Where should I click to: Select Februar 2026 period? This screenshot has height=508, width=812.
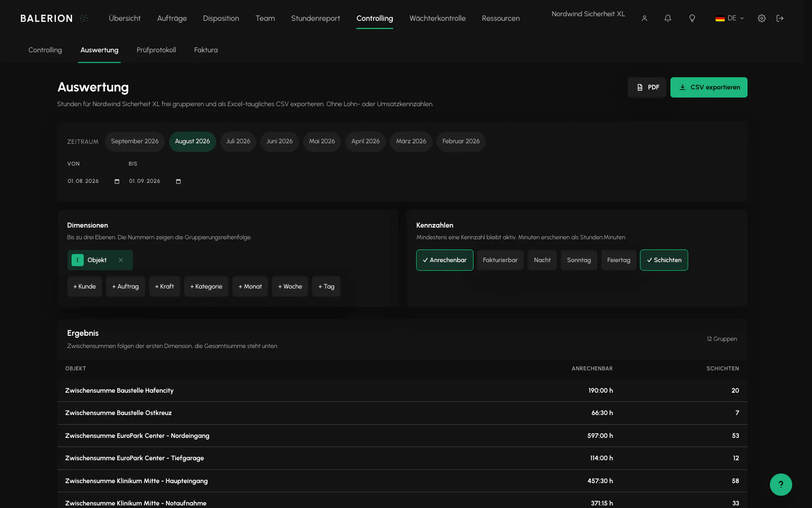click(x=461, y=141)
